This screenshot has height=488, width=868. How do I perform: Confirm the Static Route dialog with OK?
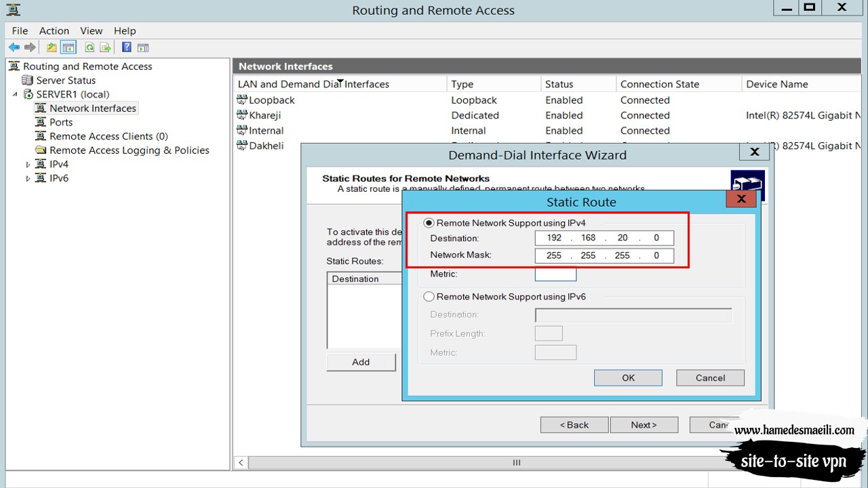pyautogui.click(x=628, y=378)
